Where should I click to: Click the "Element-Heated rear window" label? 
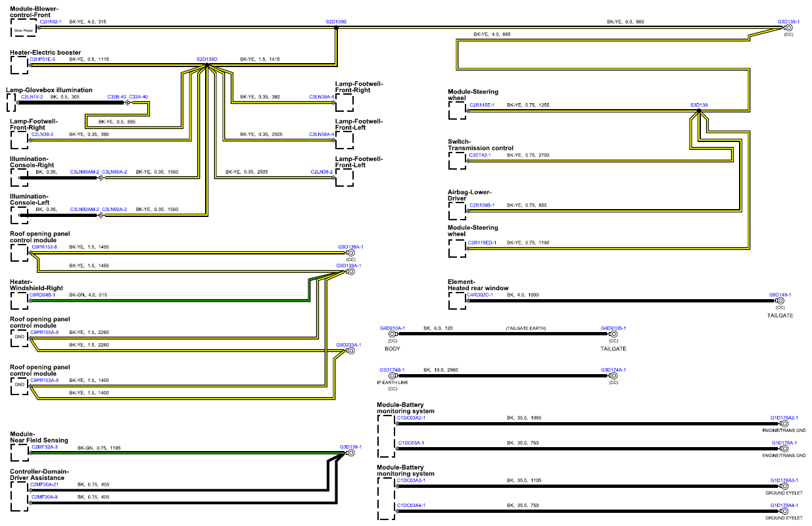coord(479,285)
